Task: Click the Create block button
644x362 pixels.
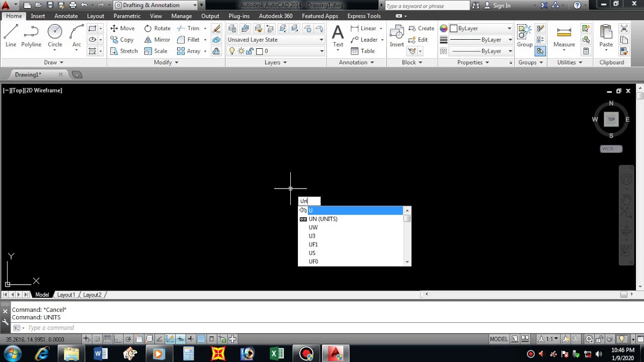Action: click(x=421, y=28)
